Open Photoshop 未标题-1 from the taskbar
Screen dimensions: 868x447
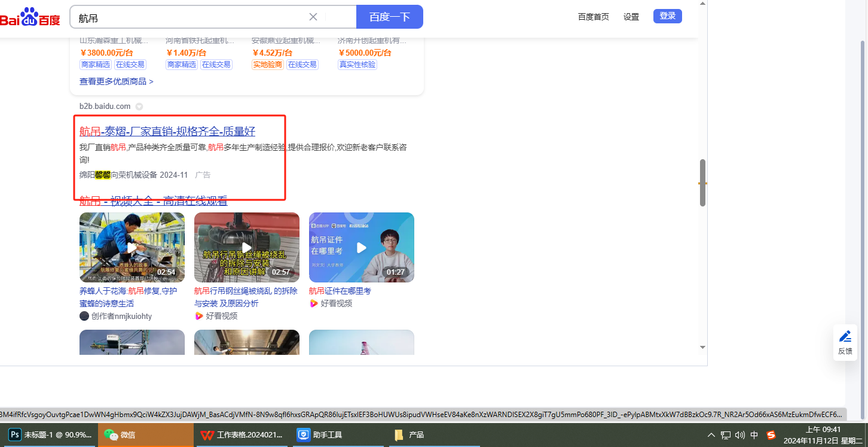coord(50,435)
